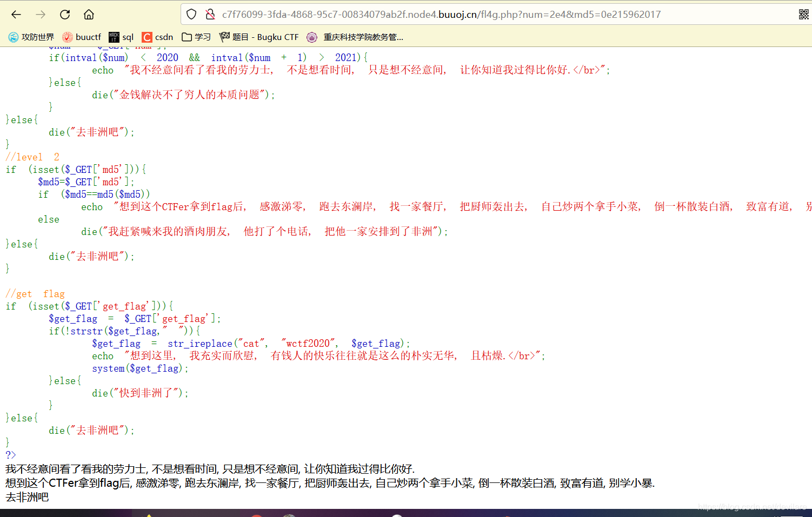Viewport: 812px width, 517px height.
Task: Reload the current page
Action: coord(65,15)
